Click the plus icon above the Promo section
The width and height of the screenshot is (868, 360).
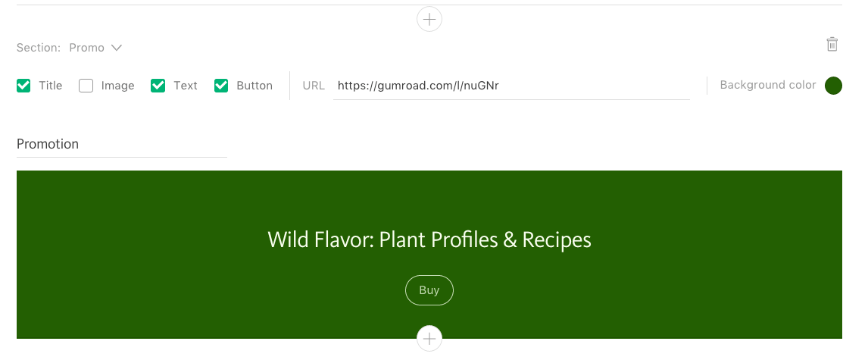tap(429, 20)
